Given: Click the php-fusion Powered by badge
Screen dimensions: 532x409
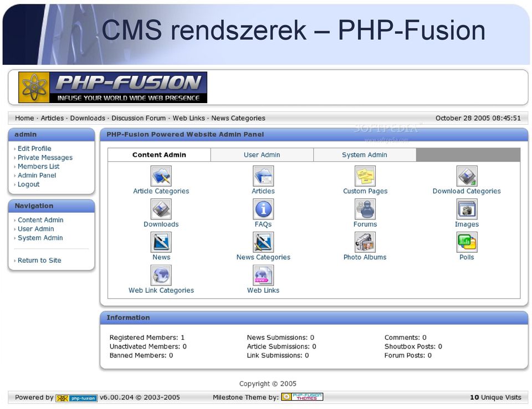Looking at the screenshot, I should pyautogui.click(x=76, y=398).
